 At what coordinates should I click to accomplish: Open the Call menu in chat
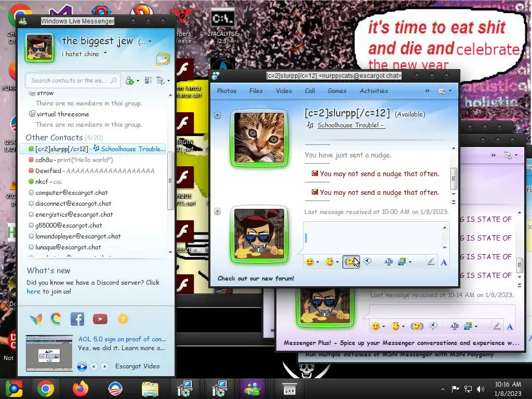310,91
